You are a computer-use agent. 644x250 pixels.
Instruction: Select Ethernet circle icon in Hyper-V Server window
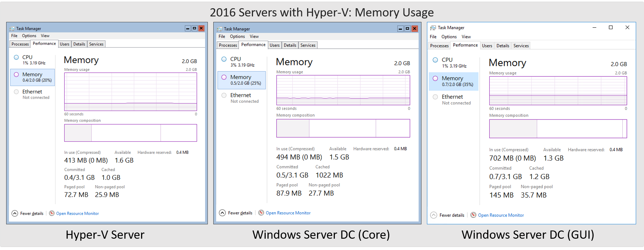point(16,91)
